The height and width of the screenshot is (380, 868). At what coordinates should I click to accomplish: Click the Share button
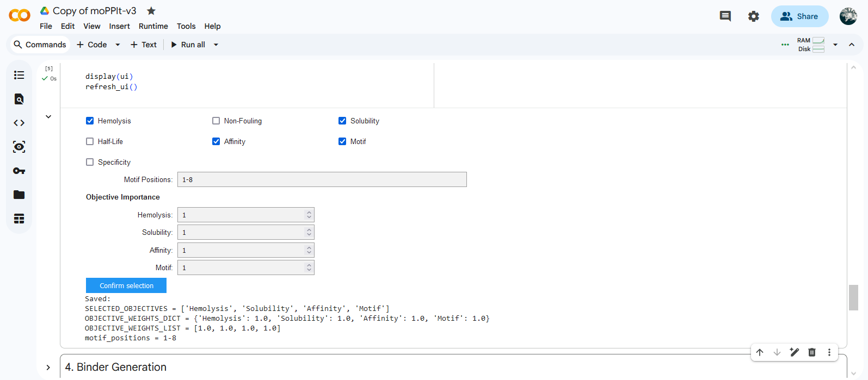[x=799, y=16]
